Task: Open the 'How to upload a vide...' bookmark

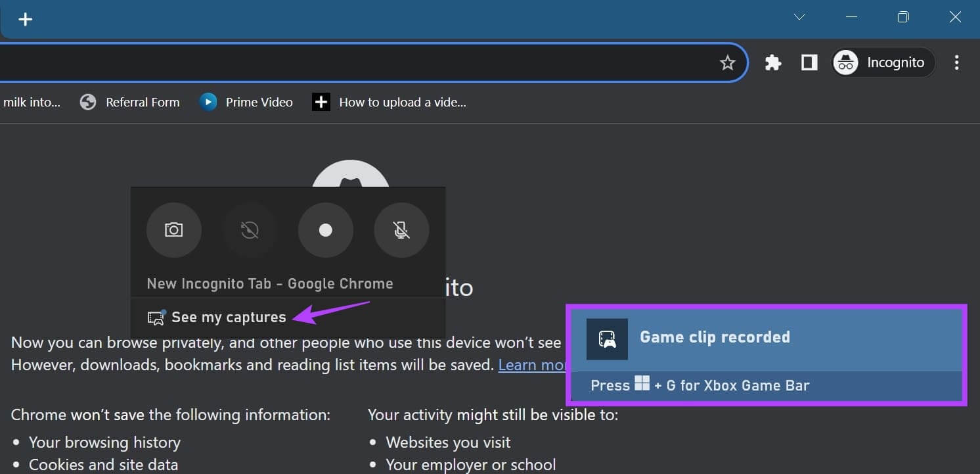Action: pyautogui.click(x=390, y=102)
